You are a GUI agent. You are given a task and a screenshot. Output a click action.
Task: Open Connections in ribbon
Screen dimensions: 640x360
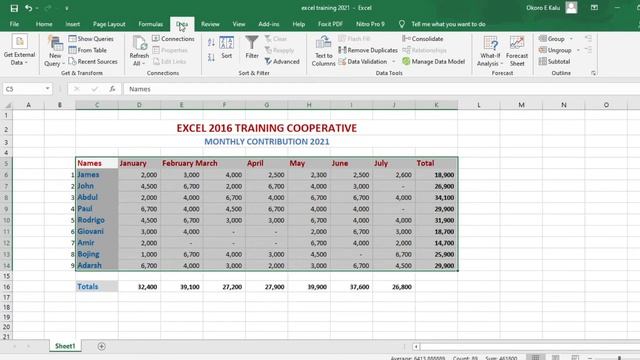point(173,39)
